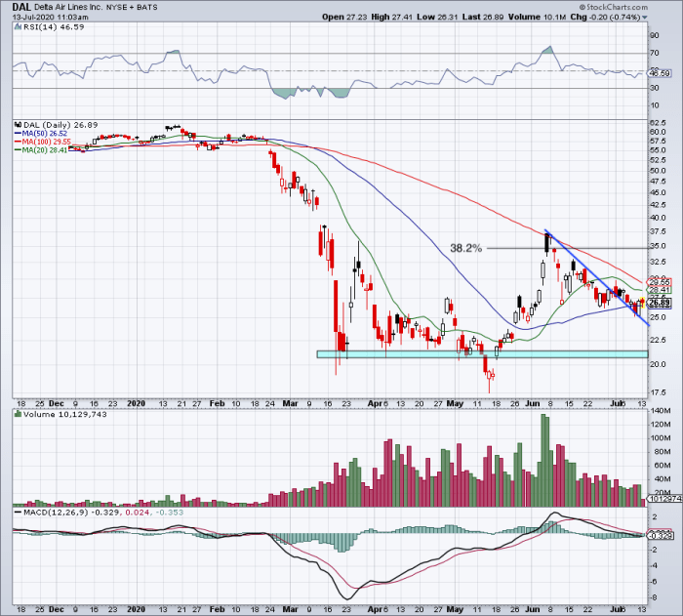Screen dimensions: 683x616
Task: Click the red MA(100) legend line sample
Action: pyautogui.click(x=18, y=142)
